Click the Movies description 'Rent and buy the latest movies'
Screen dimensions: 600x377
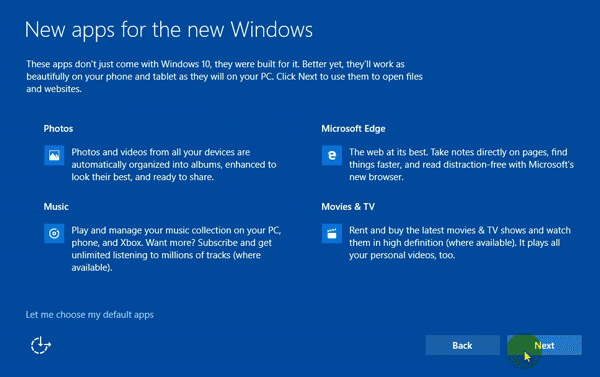point(460,243)
